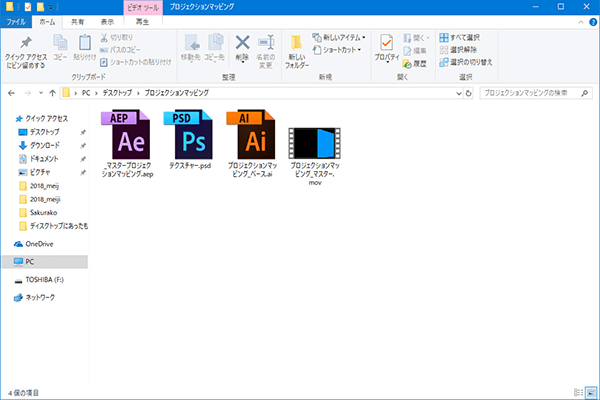Switch to the Play (再生) tab
Screen dimensions: 600x400
(x=142, y=22)
